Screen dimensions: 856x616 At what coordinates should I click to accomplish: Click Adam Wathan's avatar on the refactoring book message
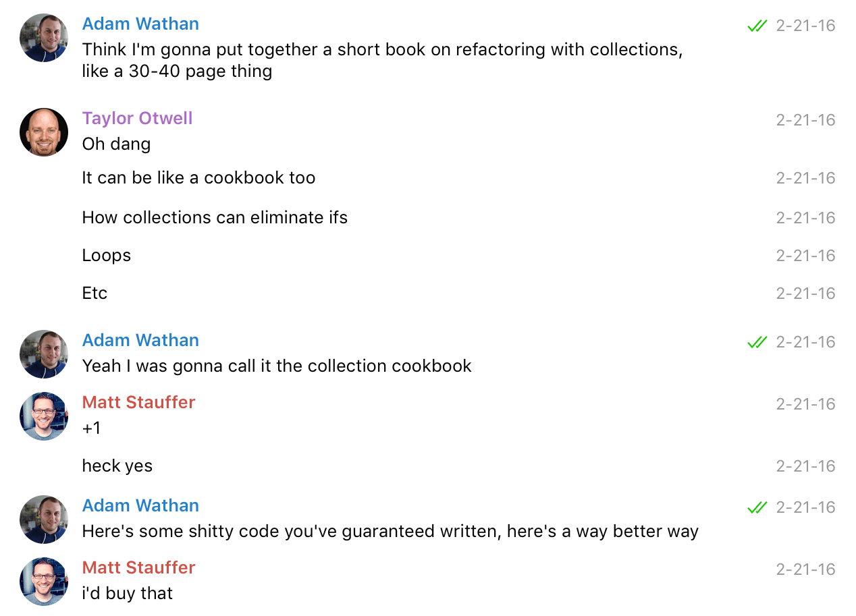click(44, 38)
